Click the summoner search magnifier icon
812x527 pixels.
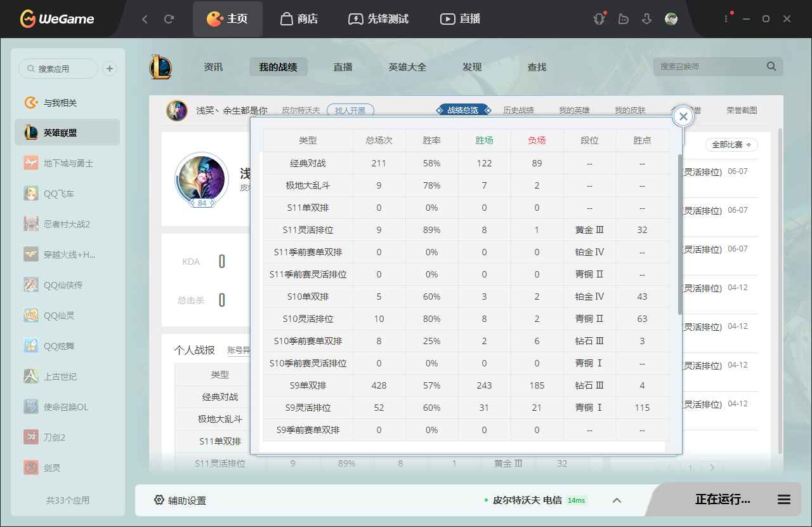coord(771,66)
